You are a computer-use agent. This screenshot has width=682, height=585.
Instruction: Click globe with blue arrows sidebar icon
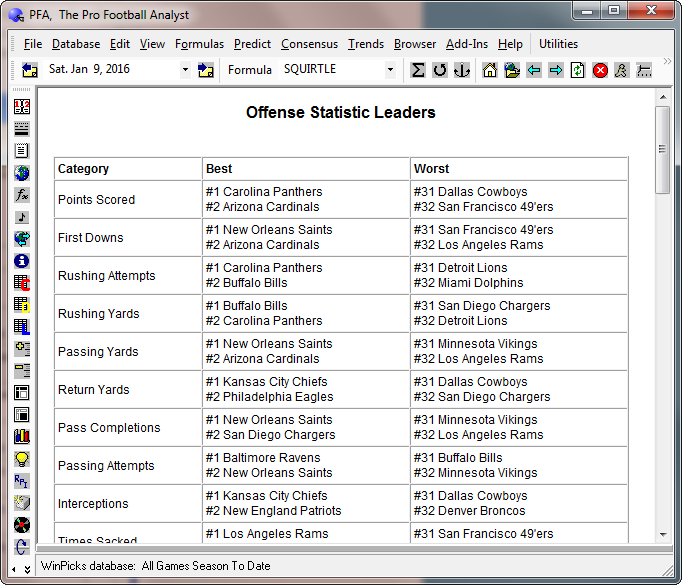(22, 238)
